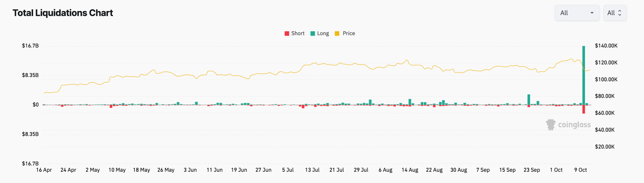Open the first All dropdown with caret
Image resolution: width=644 pixels, height=183 pixels.
(x=577, y=13)
